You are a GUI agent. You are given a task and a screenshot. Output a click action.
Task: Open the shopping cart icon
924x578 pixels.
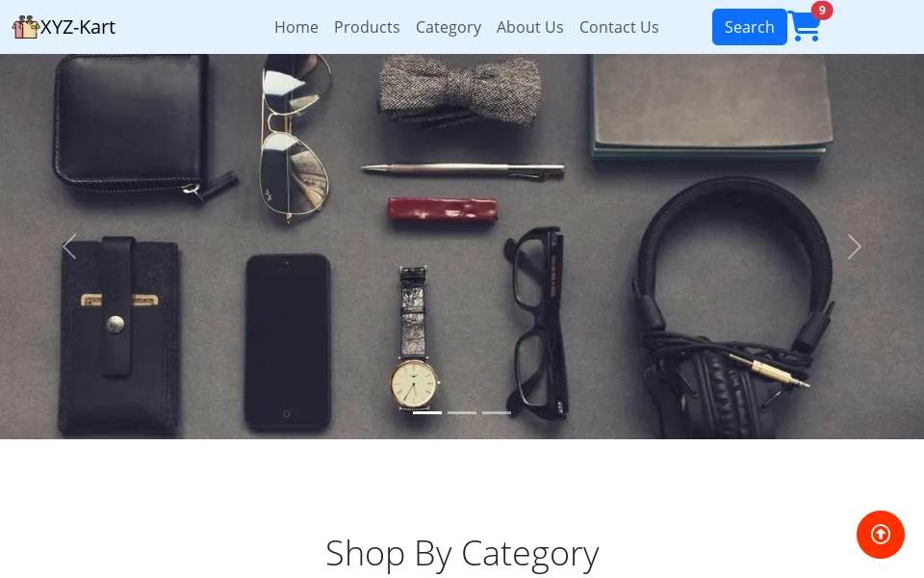pyautogui.click(x=805, y=27)
